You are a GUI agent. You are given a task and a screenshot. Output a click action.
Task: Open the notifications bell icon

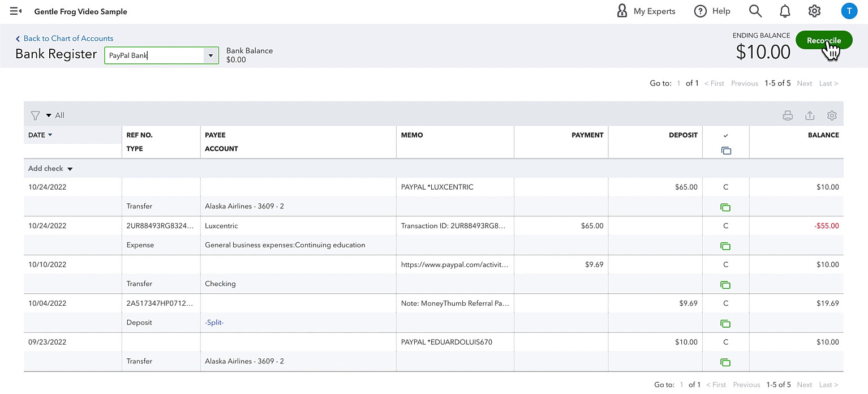pyautogui.click(x=785, y=11)
